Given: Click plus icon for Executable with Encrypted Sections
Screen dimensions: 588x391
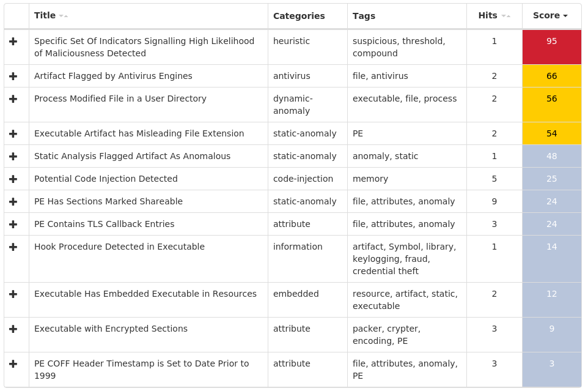Looking at the screenshot, I should click(x=13, y=329).
